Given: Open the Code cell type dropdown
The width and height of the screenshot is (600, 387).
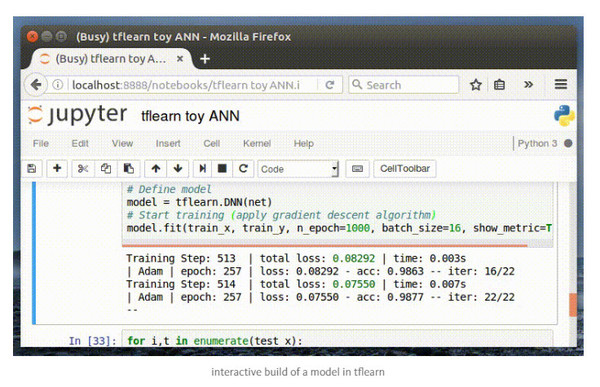Looking at the screenshot, I should pos(298,169).
